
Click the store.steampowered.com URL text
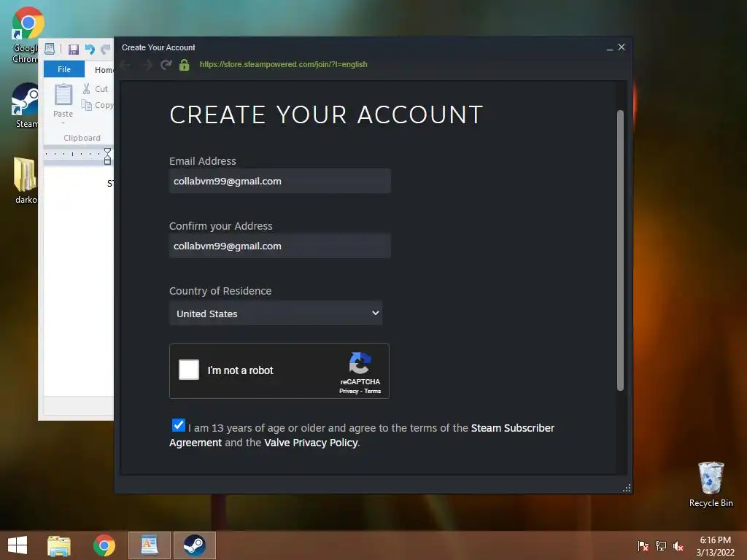tap(284, 64)
